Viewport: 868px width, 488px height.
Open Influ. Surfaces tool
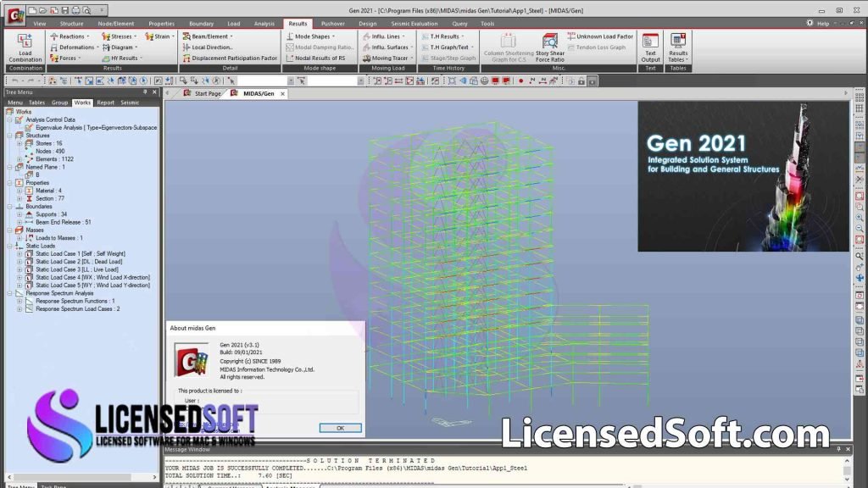[387, 47]
